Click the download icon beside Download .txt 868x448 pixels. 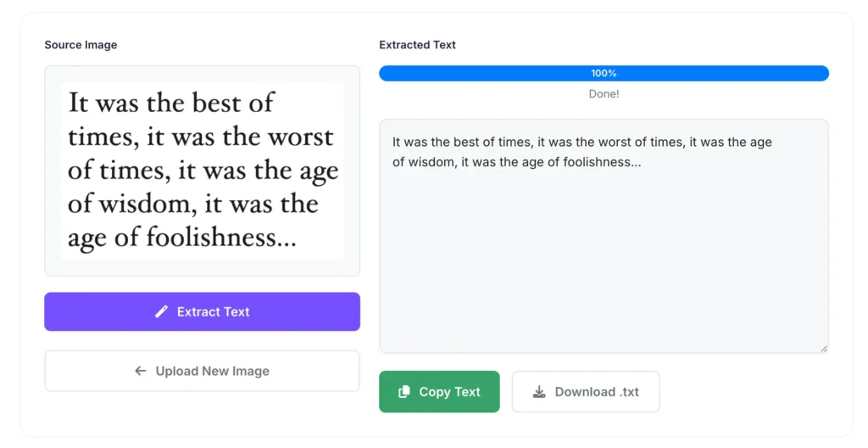click(539, 391)
